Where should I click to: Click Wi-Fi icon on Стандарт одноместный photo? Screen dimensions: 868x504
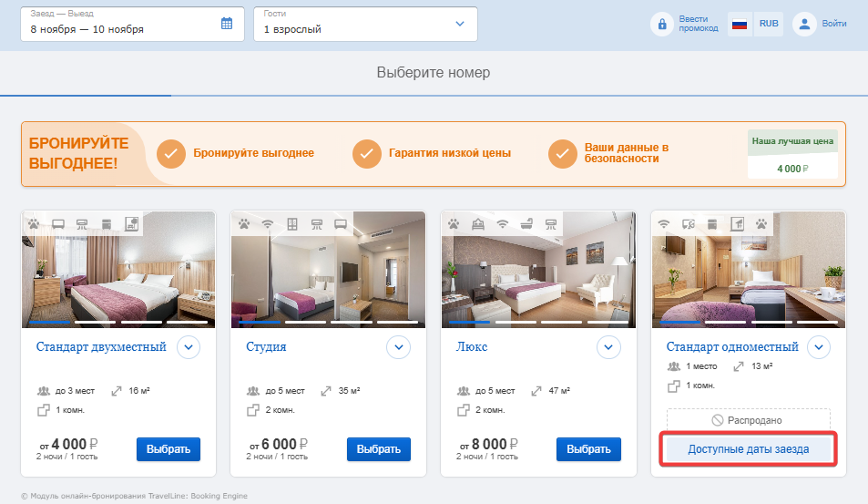(x=663, y=224)
